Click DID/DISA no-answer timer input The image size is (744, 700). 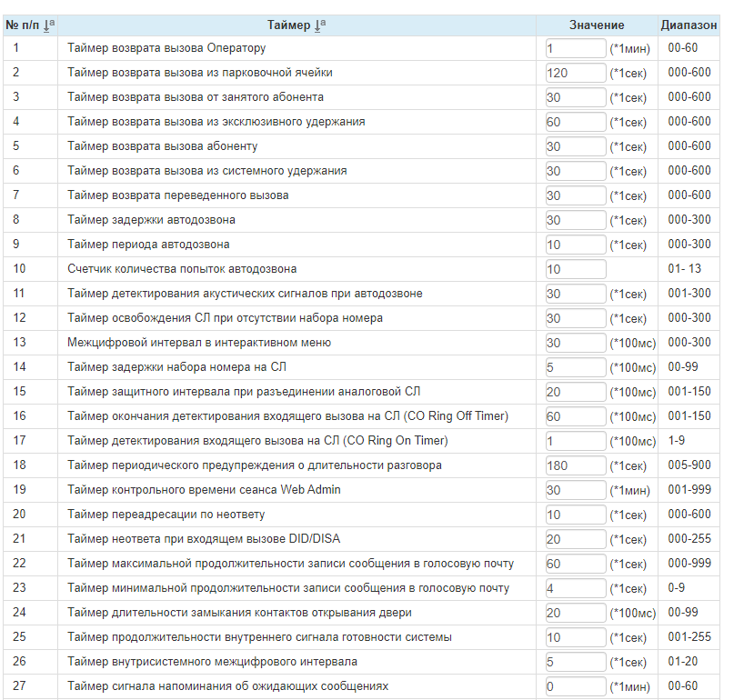(576, 539)
